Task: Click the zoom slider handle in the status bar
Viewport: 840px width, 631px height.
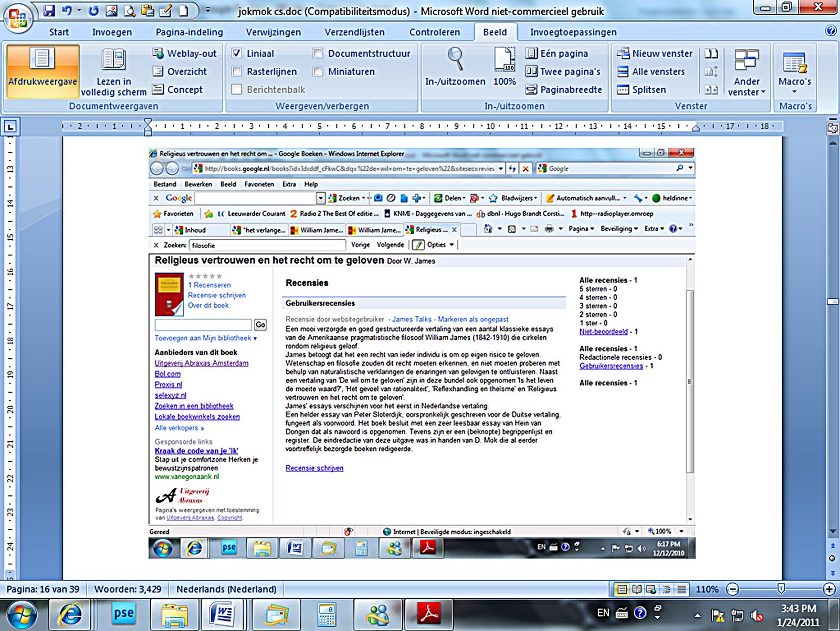Action: click(781, 589)
